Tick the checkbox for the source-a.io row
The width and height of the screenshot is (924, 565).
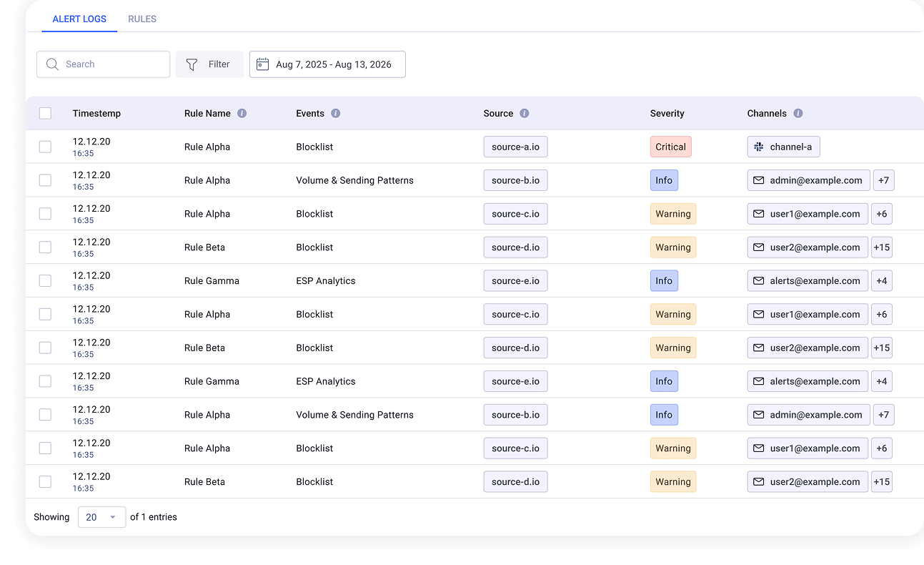(45, 147)
